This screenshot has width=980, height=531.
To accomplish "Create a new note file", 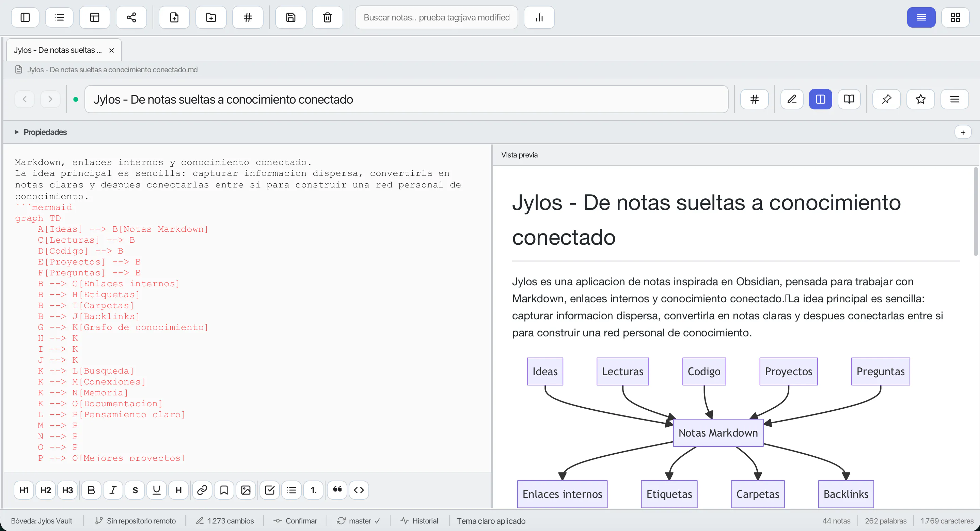I will [x=174, y=17].
